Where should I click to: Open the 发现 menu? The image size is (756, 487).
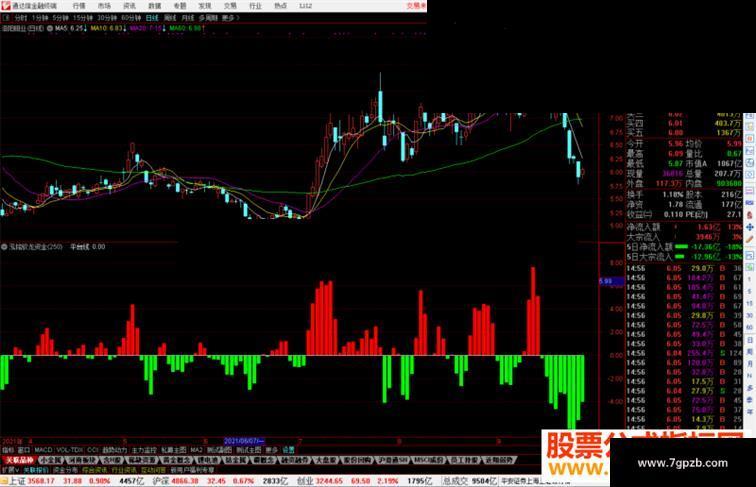[205, 6]
